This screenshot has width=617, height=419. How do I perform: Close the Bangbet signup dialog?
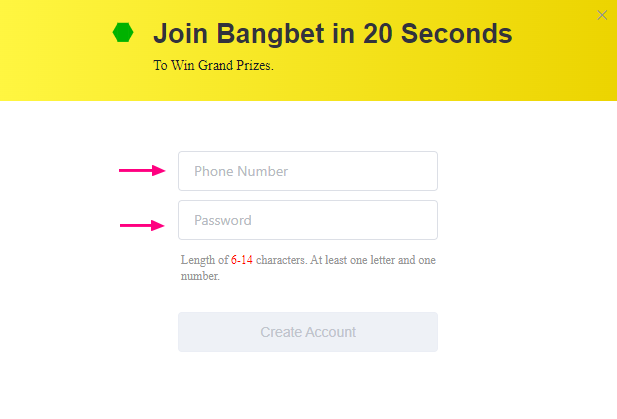point(601,15)
